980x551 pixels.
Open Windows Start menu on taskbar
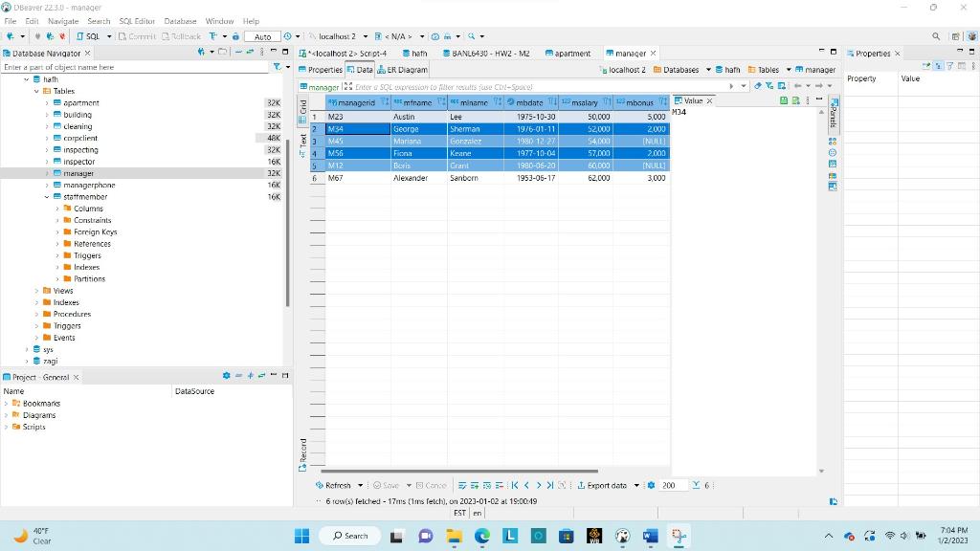click(301, 536)
